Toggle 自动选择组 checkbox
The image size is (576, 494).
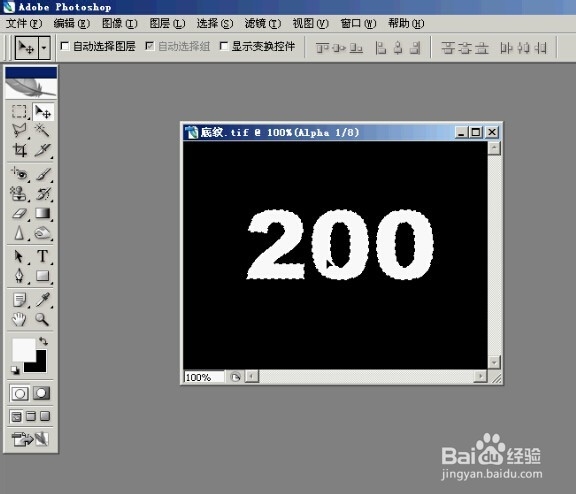[x=150, y=46]
